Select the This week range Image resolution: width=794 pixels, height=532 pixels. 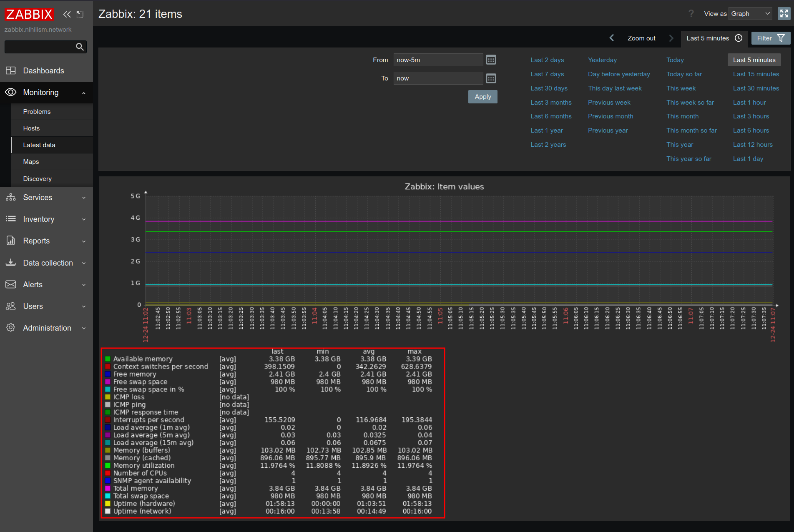point(681,88)
